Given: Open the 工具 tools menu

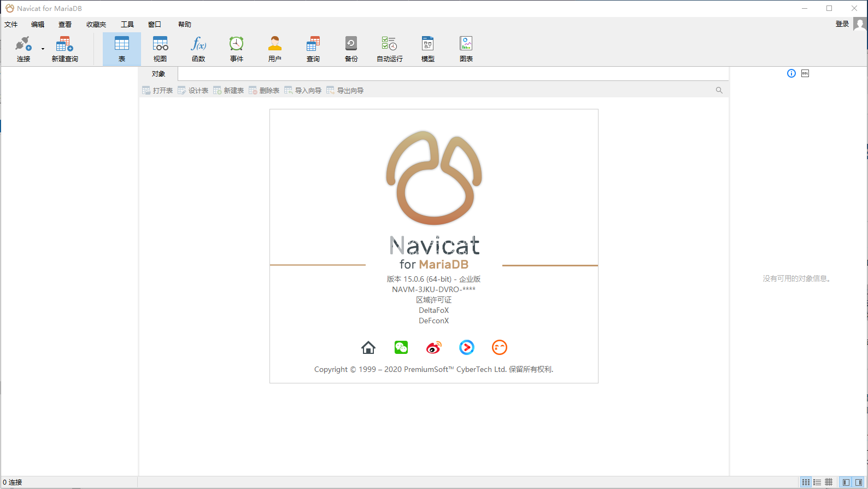Looking at the screenshot, I should coord(127,24).
